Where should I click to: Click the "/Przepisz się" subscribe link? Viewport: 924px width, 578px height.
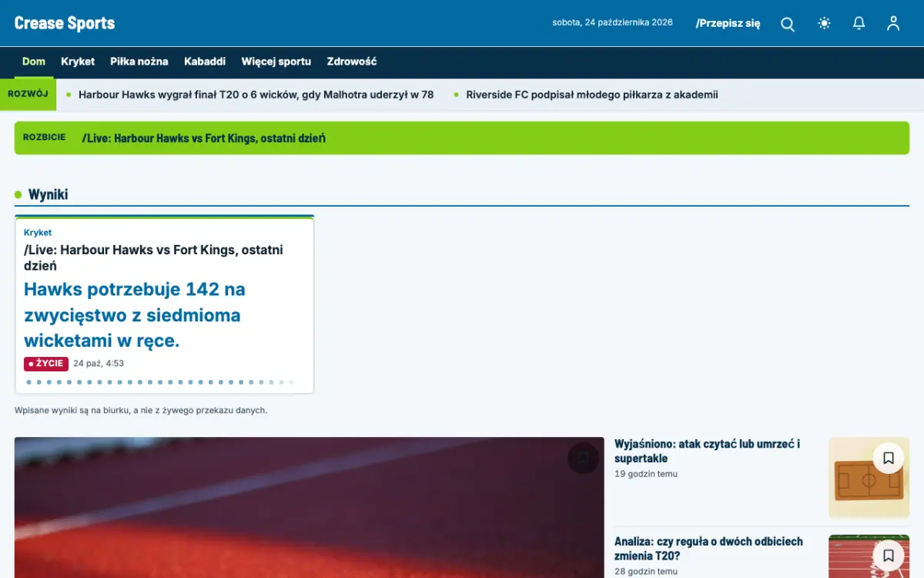(x=728, y=23)
